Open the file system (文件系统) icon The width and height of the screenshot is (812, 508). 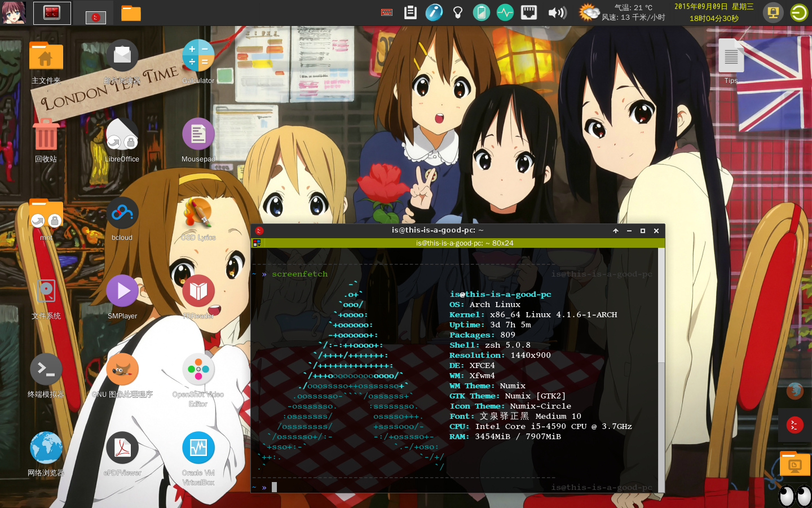pos(46,291)
